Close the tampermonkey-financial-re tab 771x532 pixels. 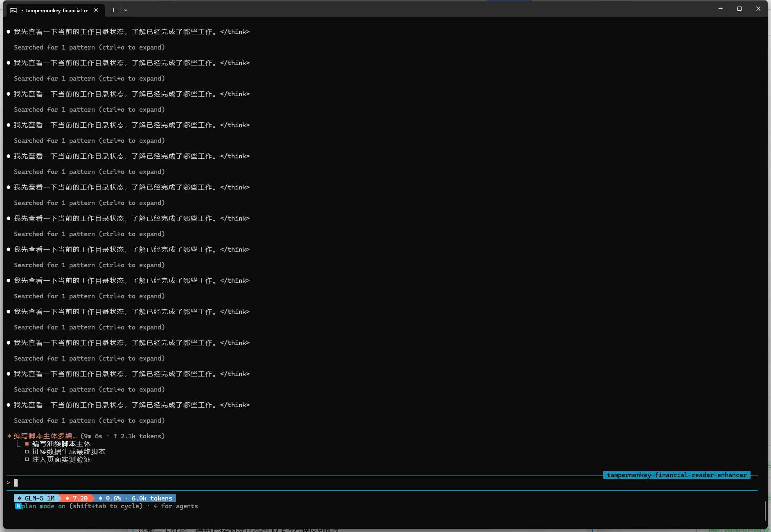tap(96, 10)
